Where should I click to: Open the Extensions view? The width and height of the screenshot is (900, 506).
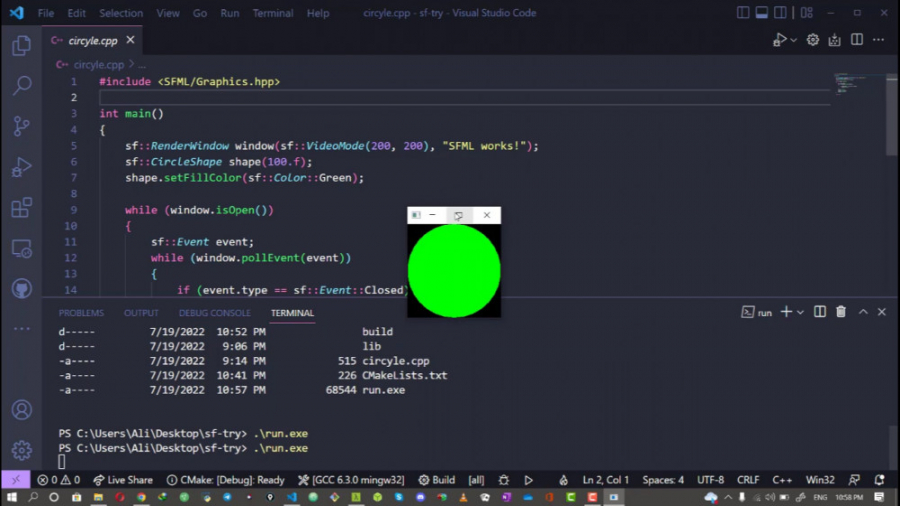pyautogui.click(x=21, y=208)
